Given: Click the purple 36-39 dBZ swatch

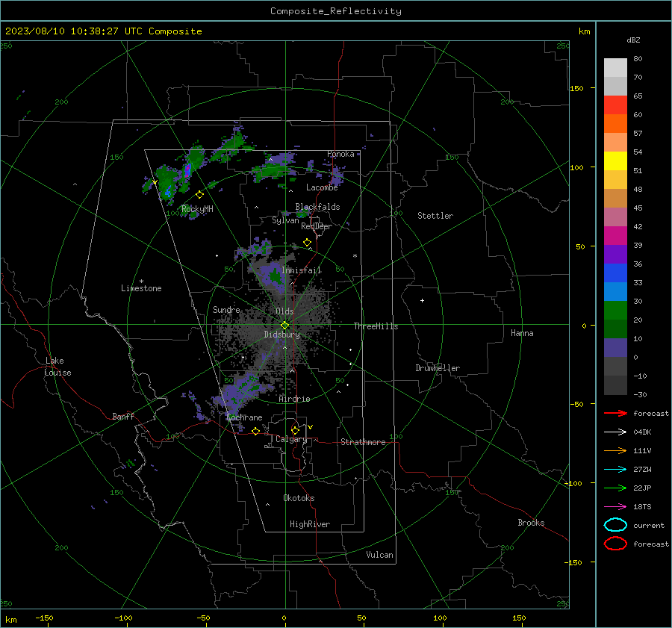Looking at the screenshot, I should click(x=615, y=255).
